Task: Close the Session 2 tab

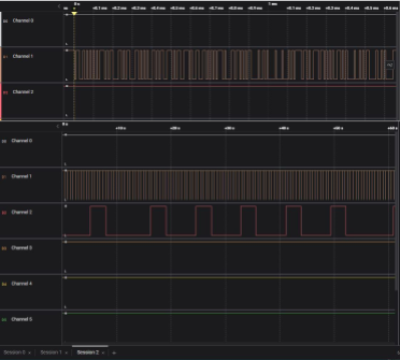Action: 103,353
